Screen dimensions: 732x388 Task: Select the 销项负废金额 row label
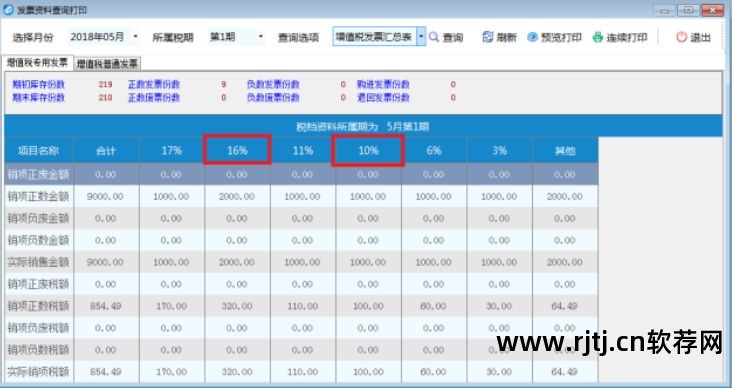click(39, 219)
